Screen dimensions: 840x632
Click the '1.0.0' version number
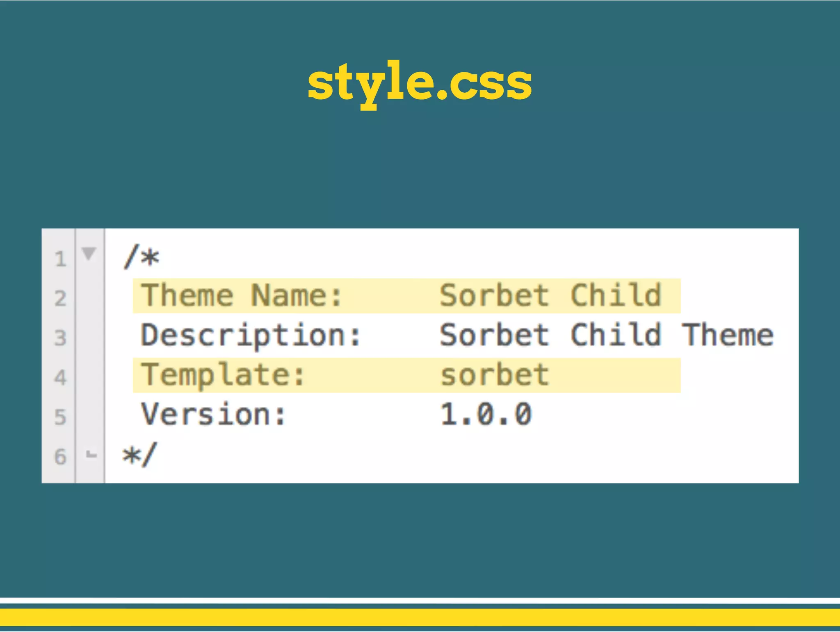(x=486, y=414)
